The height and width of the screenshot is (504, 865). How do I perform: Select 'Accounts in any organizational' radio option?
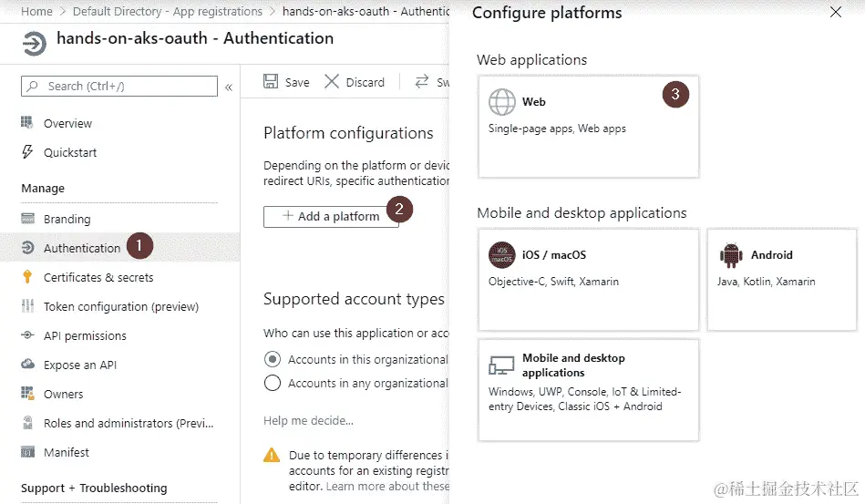click(x=272, y=383)
